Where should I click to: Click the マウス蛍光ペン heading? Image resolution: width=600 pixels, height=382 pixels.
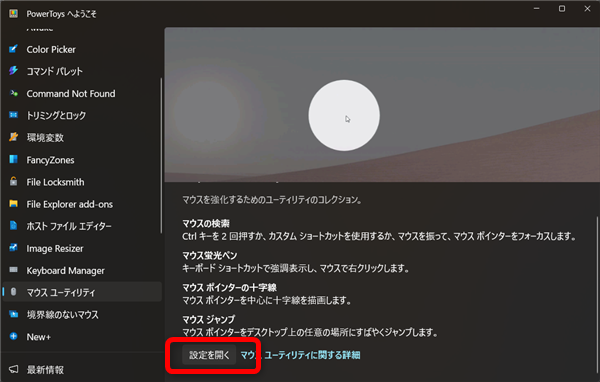[210, 255]
